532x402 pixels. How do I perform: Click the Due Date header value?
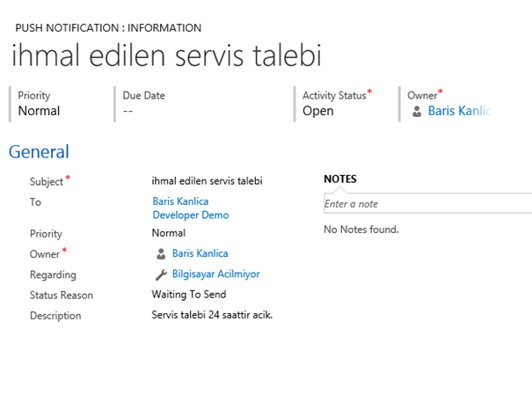(x=128, y=111)
